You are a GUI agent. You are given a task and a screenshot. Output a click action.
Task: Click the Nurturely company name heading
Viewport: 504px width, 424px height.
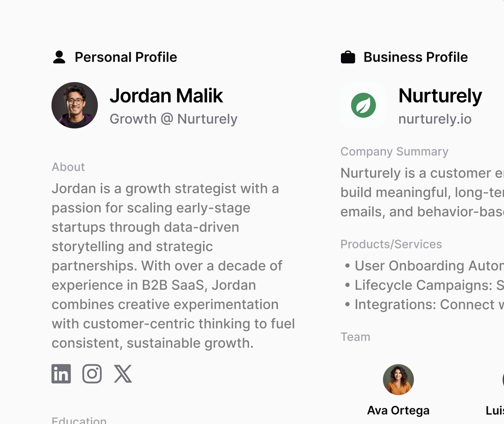pos(440,96)
